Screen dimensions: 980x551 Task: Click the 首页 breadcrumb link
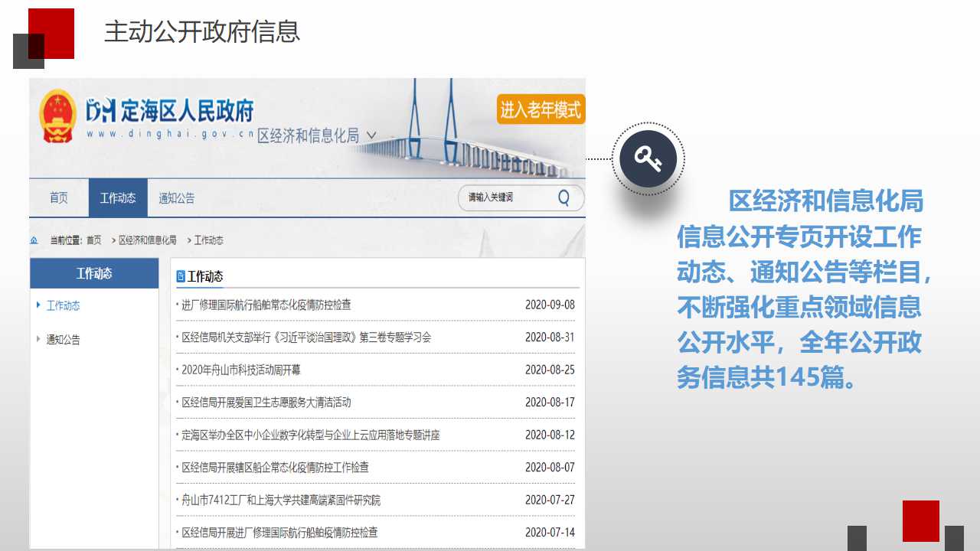tap(93, 240)
